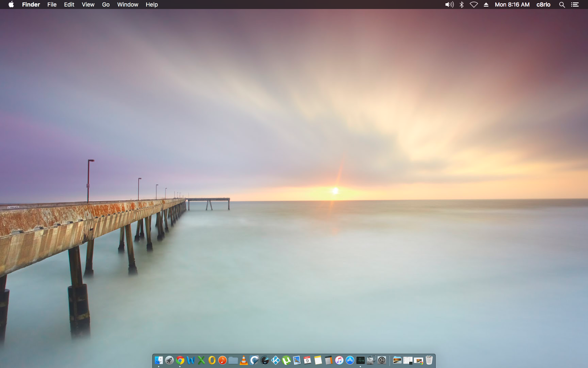Expand the Wi-Fi status menu
The image size is (588, 368).
pyautogui.click(x=474, y=4)
